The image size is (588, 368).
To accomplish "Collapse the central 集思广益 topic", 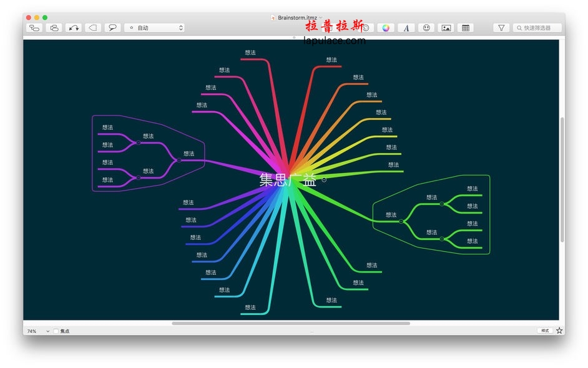I will [324, 180].
